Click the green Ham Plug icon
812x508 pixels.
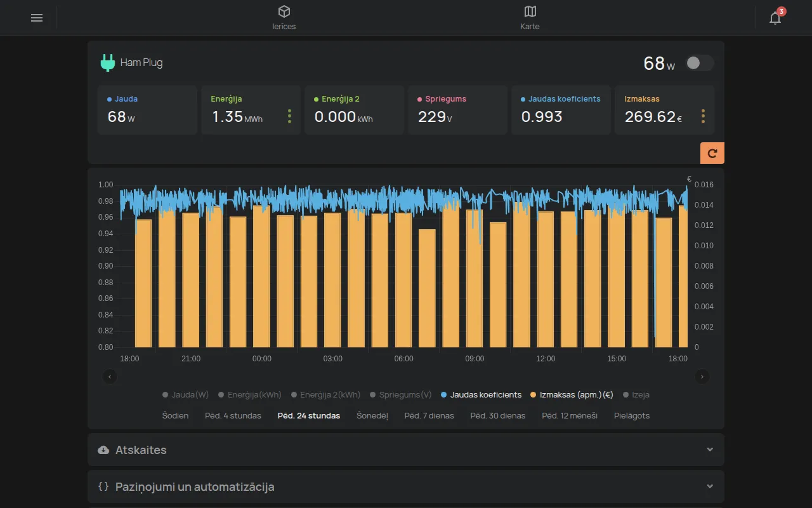(x=108, y=63)
